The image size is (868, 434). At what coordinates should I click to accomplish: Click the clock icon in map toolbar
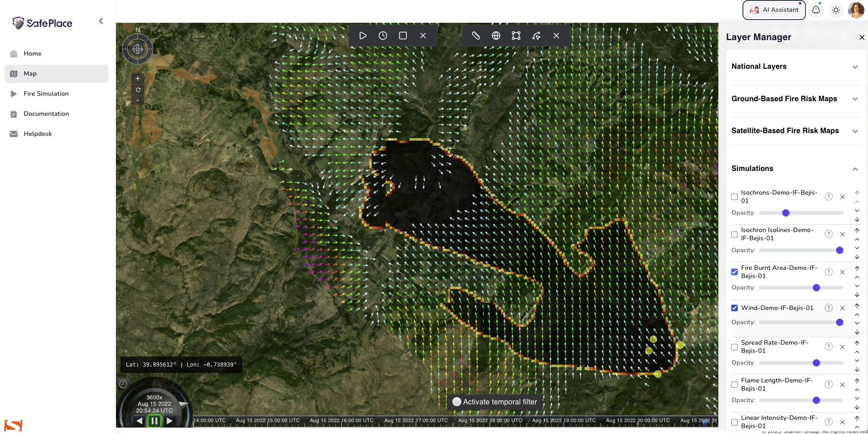(383, 36)
